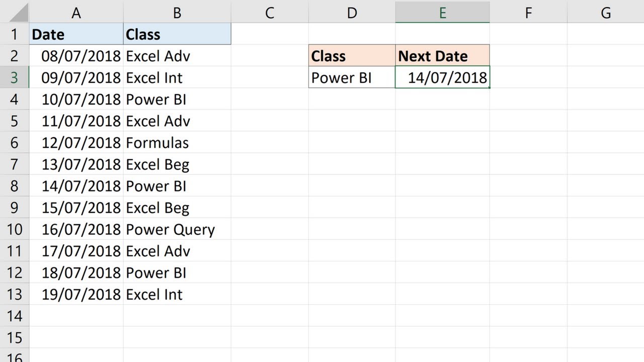Click Excel Adv in row 2
Viewport: 644px width, 362px height.
[177, 56]
